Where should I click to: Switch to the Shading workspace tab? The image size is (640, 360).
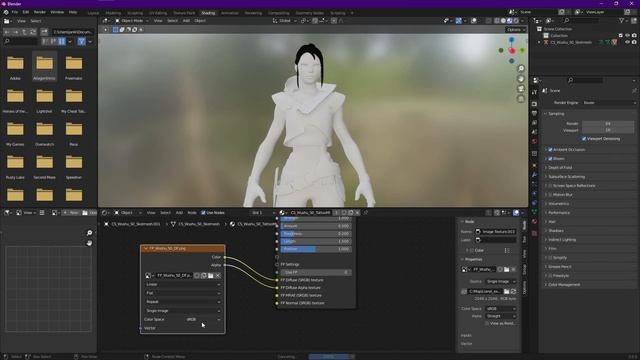[x=208, y=13]
